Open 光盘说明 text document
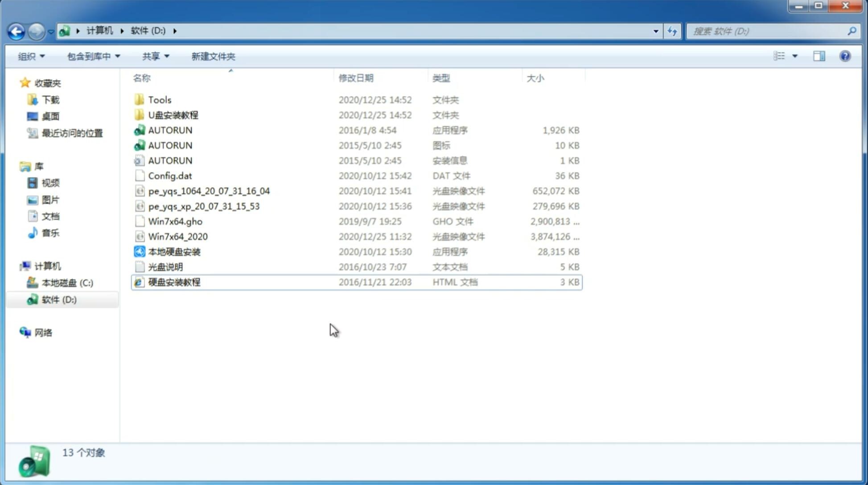Image resolution: width=868 pixels, height=485 pixels. tap(165, 267)
